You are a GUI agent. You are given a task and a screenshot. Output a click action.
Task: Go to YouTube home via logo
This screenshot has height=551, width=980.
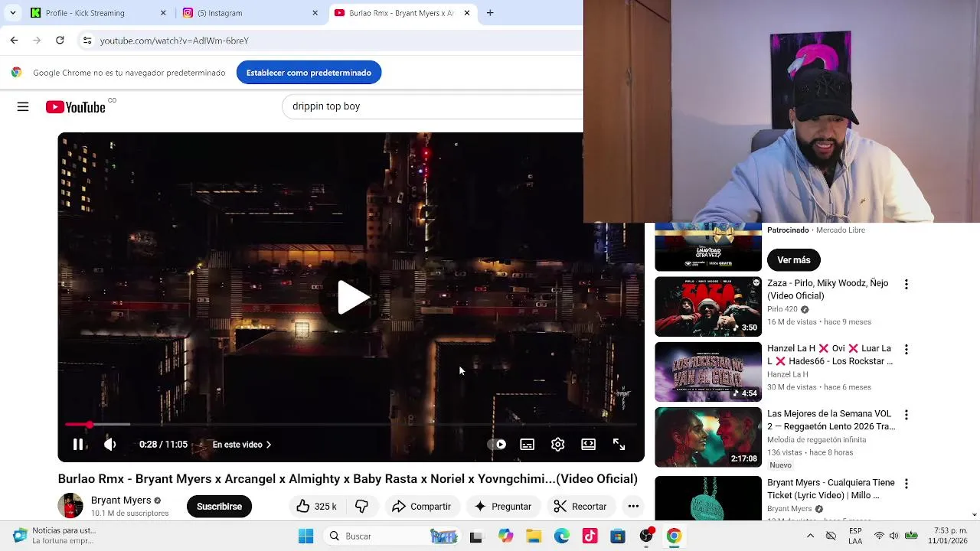(76, 107)
